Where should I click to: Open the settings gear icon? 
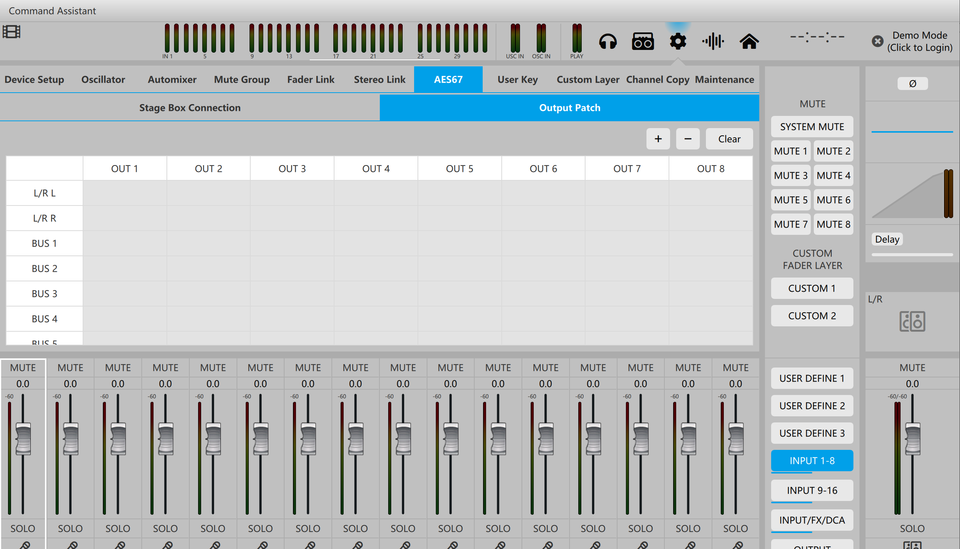click(x=678, y=41)
